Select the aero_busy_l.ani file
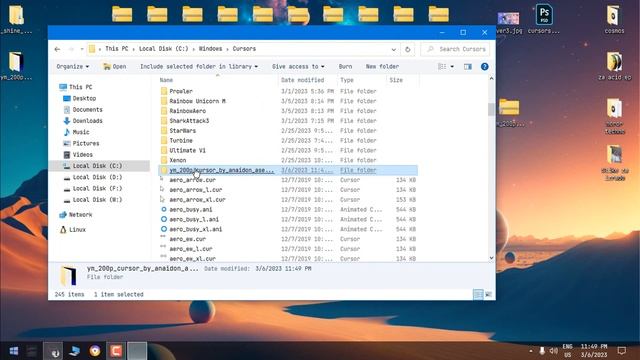The width and height of the screenshot is (640, 360). coord(194,219)
